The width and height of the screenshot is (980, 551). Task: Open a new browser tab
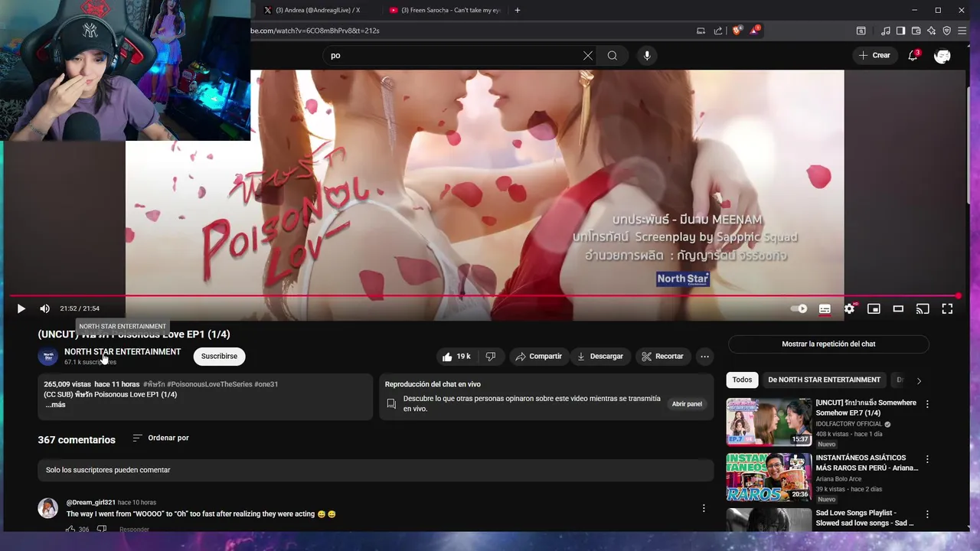pos(518,10)
